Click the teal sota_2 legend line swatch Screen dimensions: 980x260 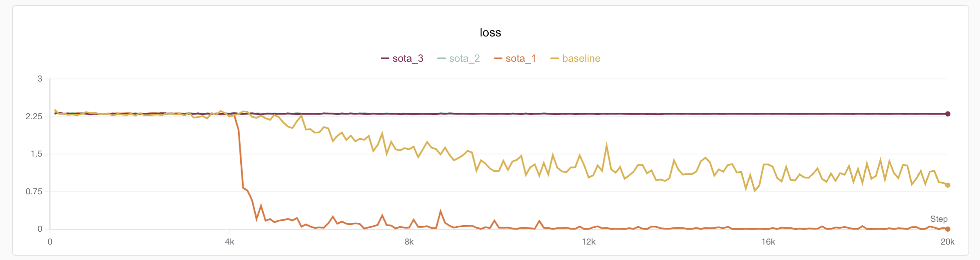coord(441,58)
